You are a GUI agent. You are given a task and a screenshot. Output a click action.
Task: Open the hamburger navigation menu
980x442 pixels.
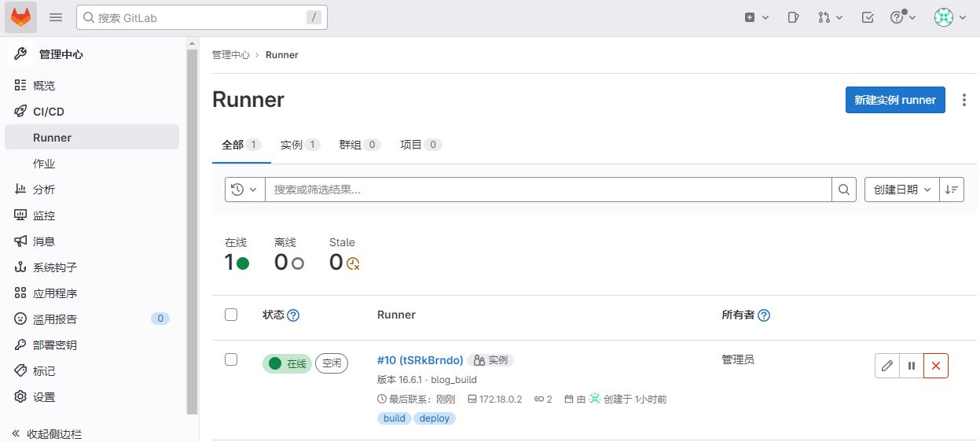click(56, 17)
